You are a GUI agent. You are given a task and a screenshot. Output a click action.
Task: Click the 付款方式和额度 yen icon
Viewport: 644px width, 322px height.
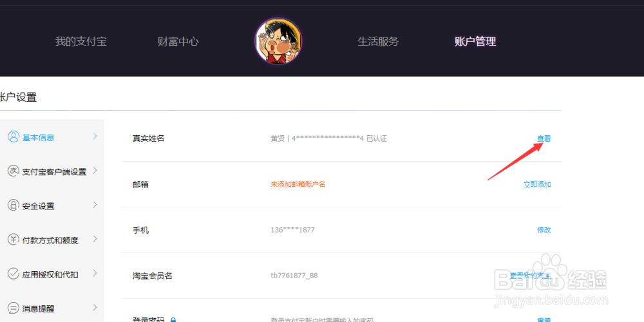coord(14,240)
